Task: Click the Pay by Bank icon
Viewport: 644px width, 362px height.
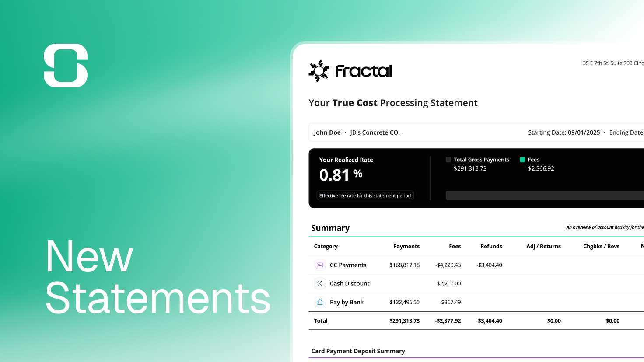Action: [320, 302]
